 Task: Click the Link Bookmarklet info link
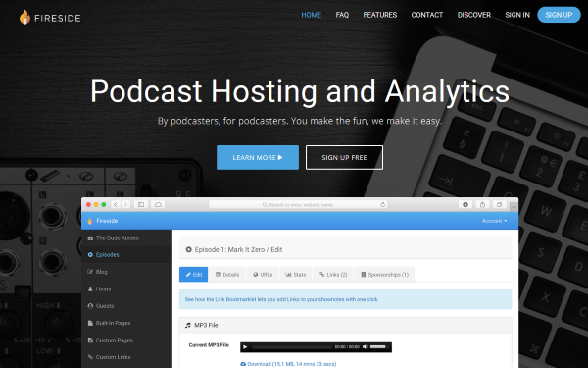(x=281, y=299)
